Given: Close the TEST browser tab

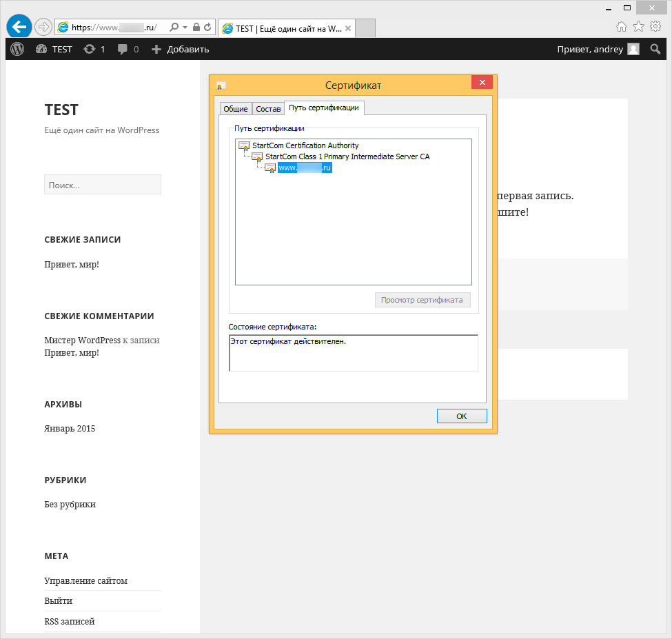Looking at the screenshot, I should coord(348,28).
